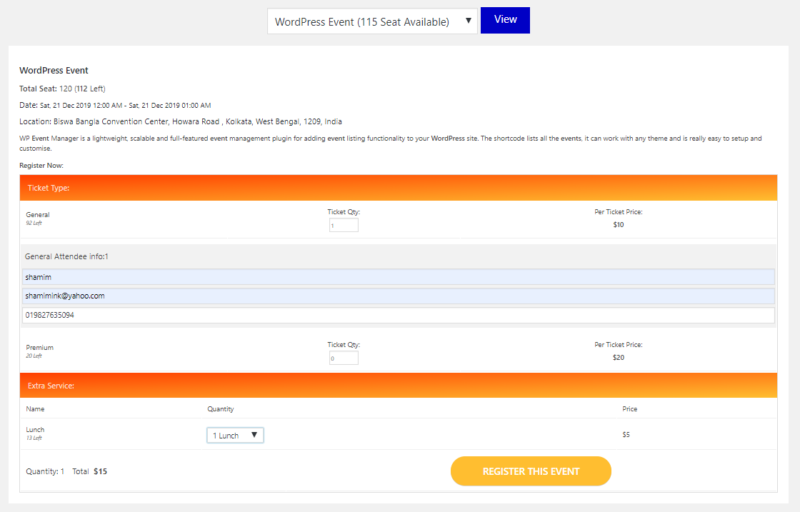The width and height of the screenshot is (800, 512).
Task: Click the General ticket price $10
Action: tap(618, 224)
